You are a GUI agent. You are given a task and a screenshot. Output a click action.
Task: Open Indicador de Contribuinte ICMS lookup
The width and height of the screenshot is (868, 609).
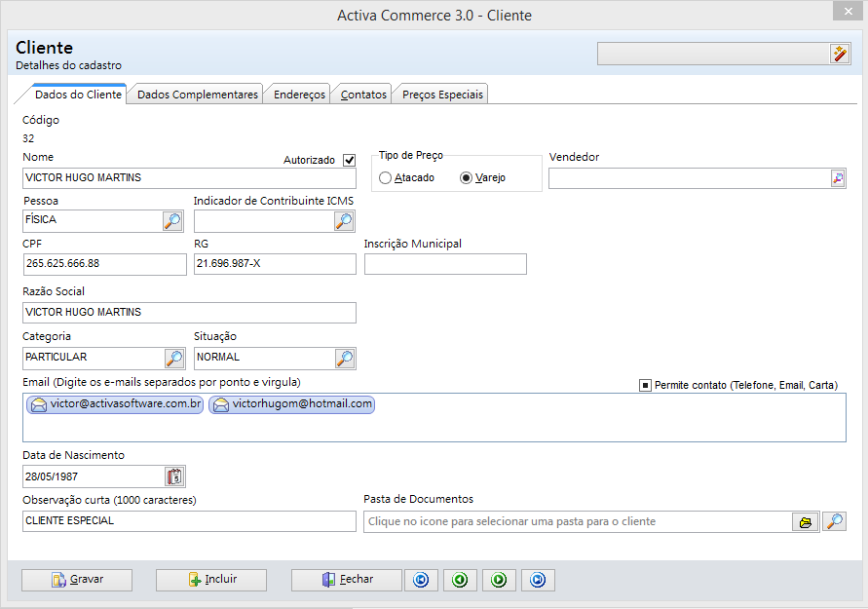[344, 221]
